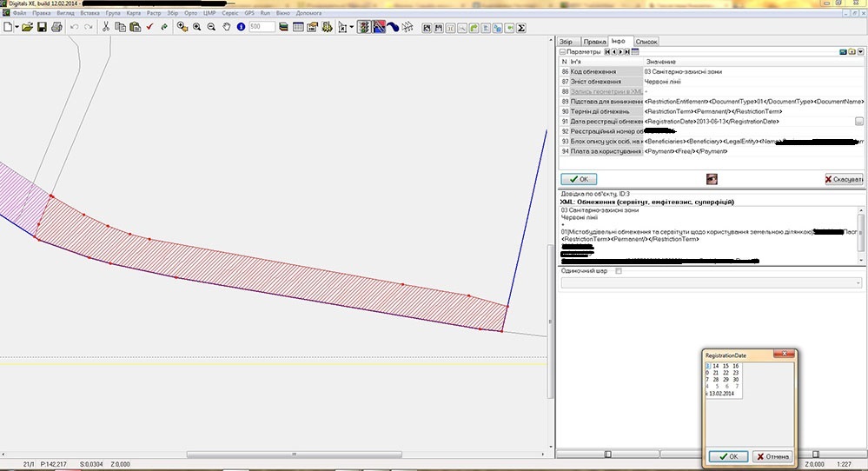Image resolution: width=868 pixels, height=471 pixels.
Task: Select the Cut scissors tool
Action: [x=106, y=27]
